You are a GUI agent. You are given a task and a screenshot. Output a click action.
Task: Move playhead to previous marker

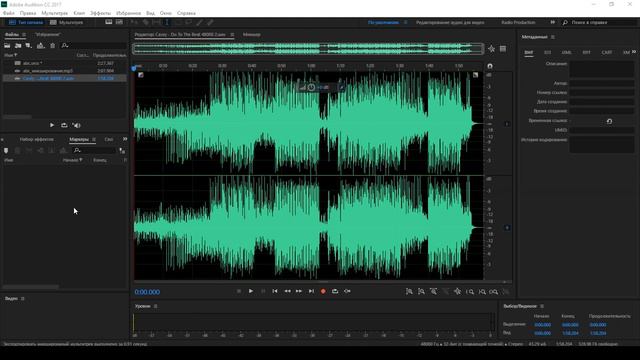coord(275,291)
